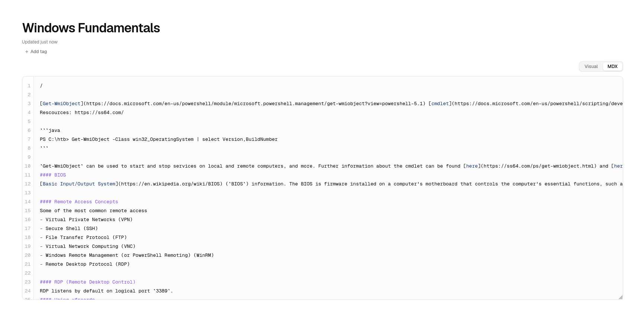
Task: Click line number 12 in the gutter
Action: pos(28,184)
